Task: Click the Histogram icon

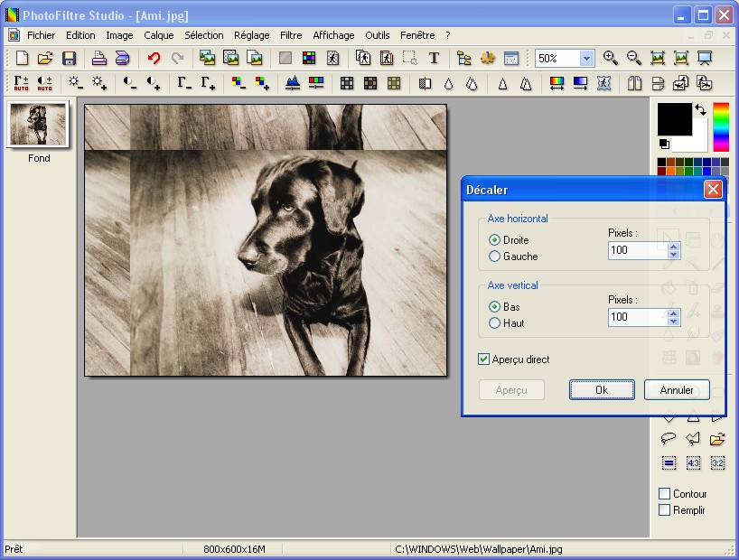Action: pos(292,84)
